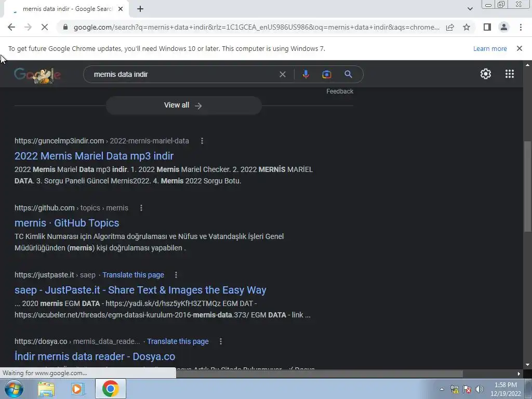Launch Windows Media Player from taskbar
Image resolution: width=532 pixels, height=399 pixels.
78,389
